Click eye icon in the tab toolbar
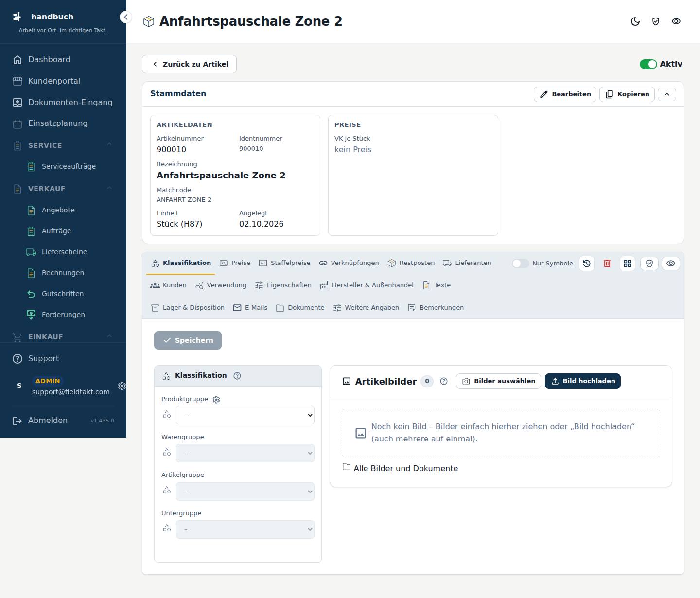This screenshot has width=700, height=598. [671, 264]
